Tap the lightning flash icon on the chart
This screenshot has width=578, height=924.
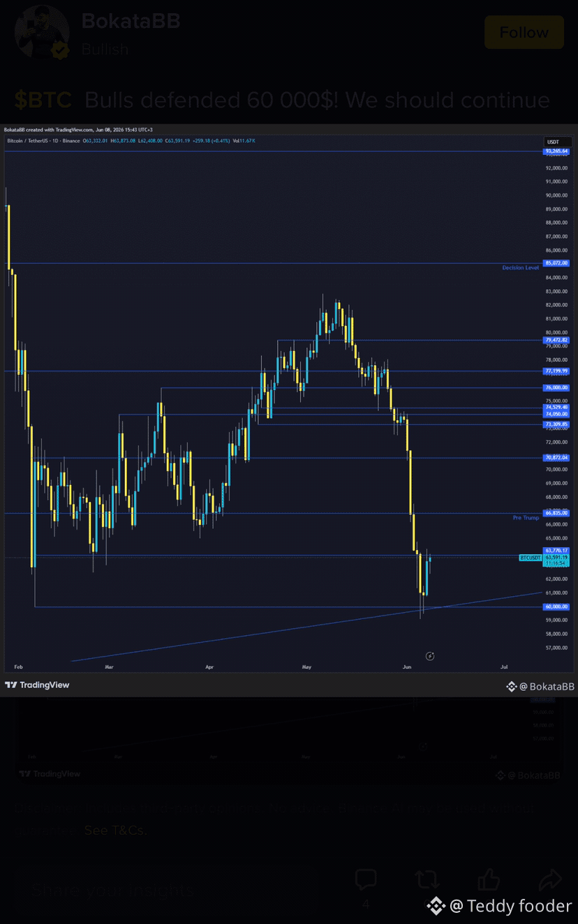pyautogui.click(x=430, y=656)
